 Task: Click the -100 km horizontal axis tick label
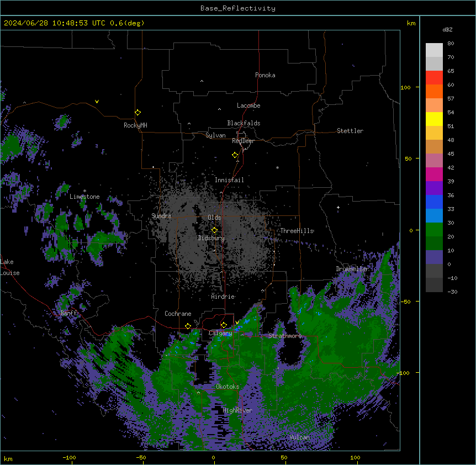click(x=69, y=457)
